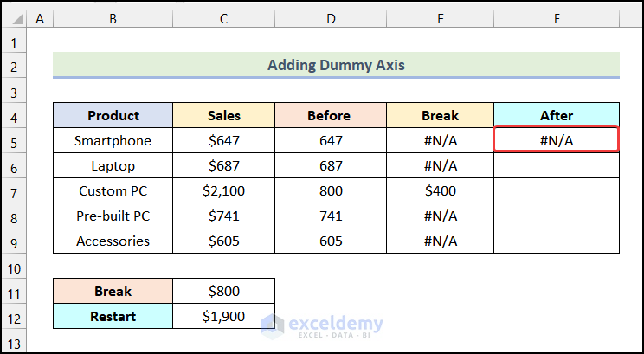Click the 'Adding Dummy Axis' title cell

[x=336, y=65]
